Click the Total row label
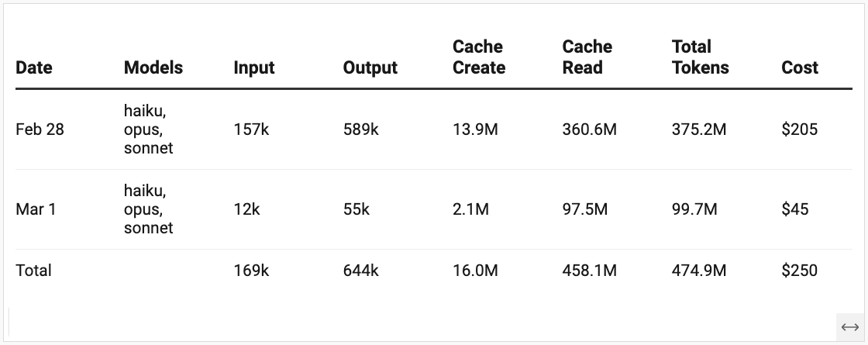This screenshot has width=868, height=345. (33, 271)
